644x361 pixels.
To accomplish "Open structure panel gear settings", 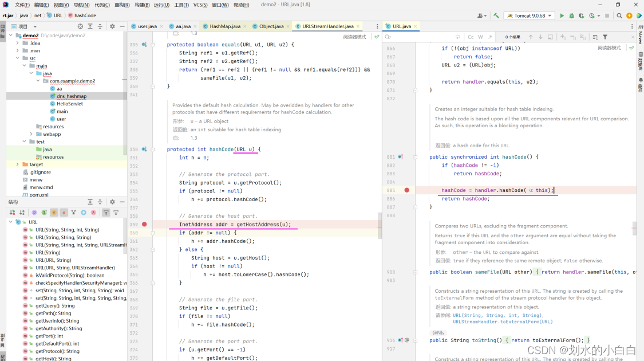I will point(112,202).
